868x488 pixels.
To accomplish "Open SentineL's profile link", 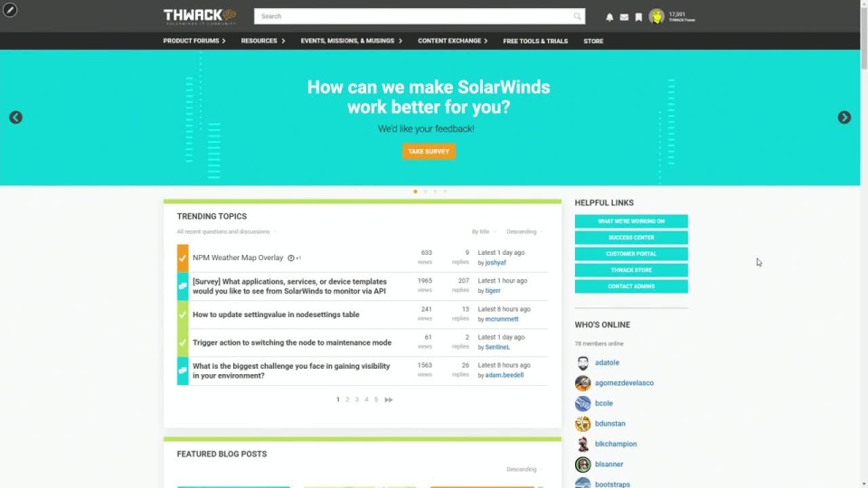I will [x=497, y=347].
